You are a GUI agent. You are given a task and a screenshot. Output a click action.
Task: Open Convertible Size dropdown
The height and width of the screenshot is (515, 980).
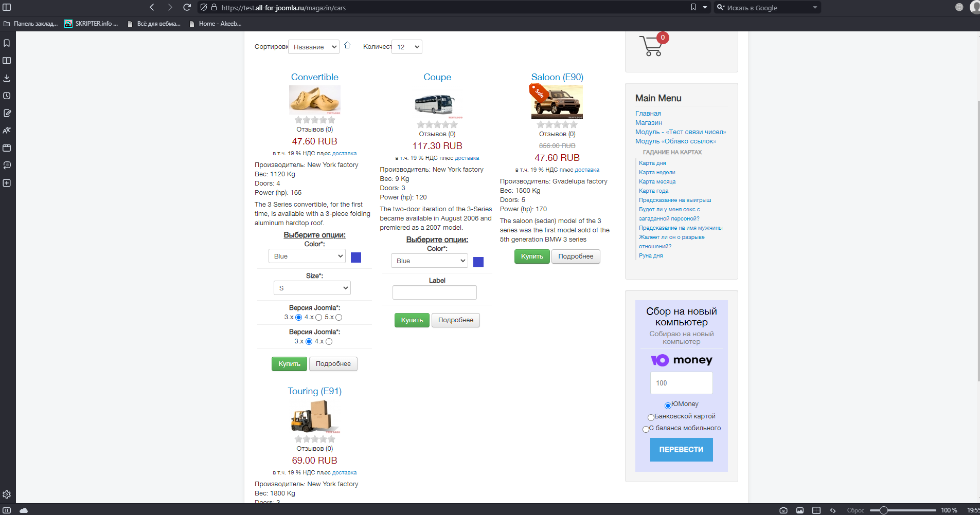tap(312, 288)
